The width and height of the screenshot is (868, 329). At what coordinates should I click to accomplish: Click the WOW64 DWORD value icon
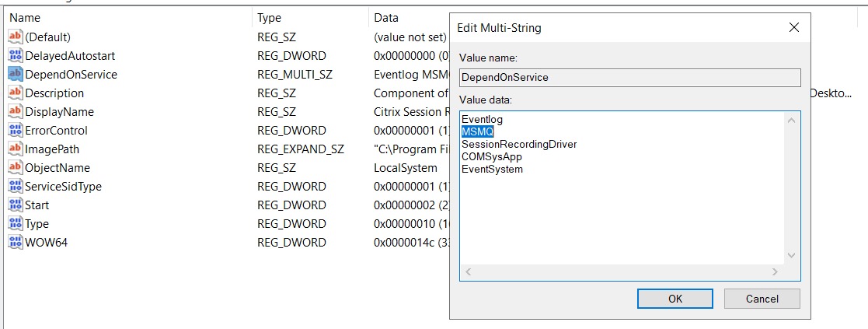tap(16, 242)
